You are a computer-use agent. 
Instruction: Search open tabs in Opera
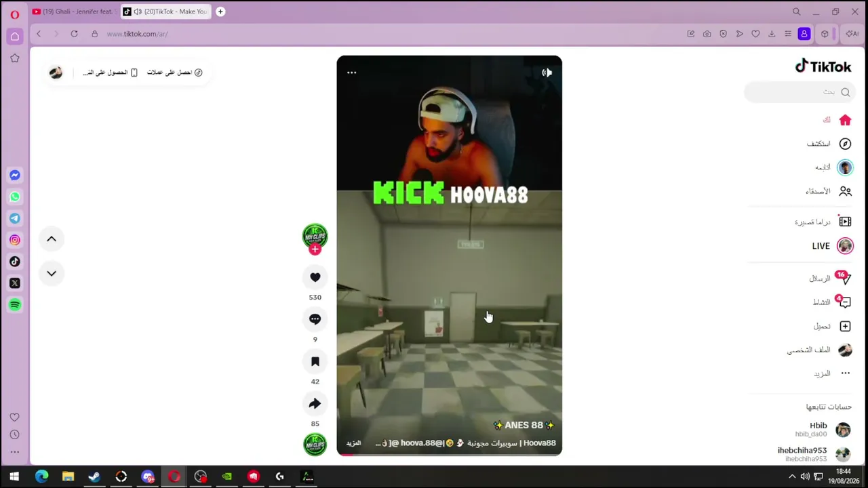(x=797, y=12)
